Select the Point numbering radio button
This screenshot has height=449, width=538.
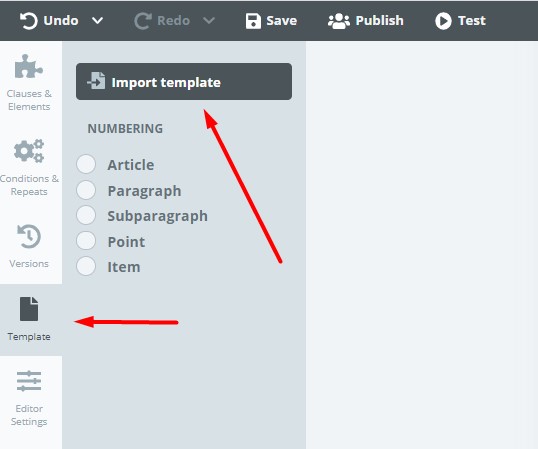point(86,241)
